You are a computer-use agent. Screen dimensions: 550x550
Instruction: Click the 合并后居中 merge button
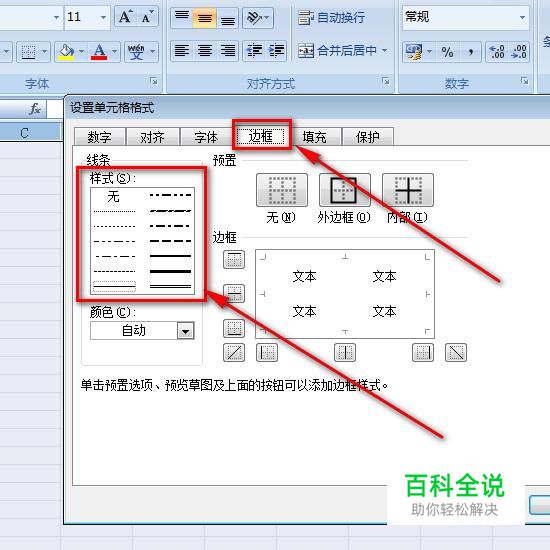pyautogui.click(x=338, y=51)
